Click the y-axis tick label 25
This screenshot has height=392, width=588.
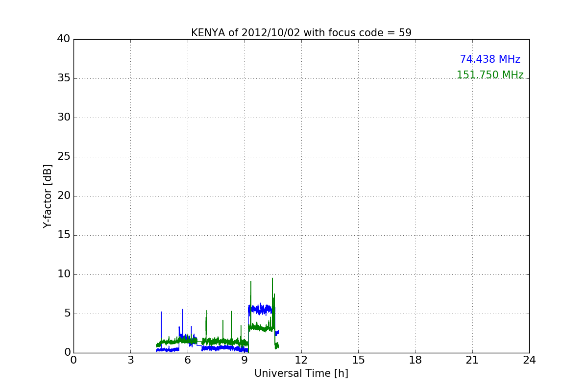pos(64,157)
